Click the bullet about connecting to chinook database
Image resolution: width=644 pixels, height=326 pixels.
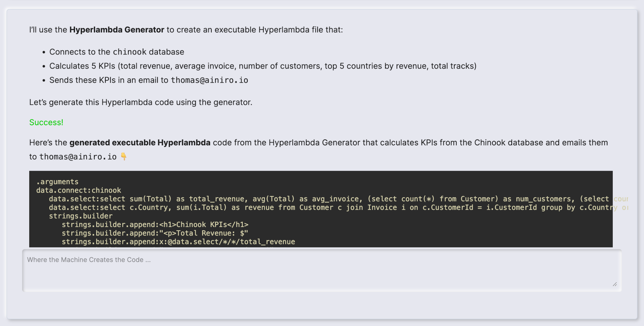click(x=117, y=52)
